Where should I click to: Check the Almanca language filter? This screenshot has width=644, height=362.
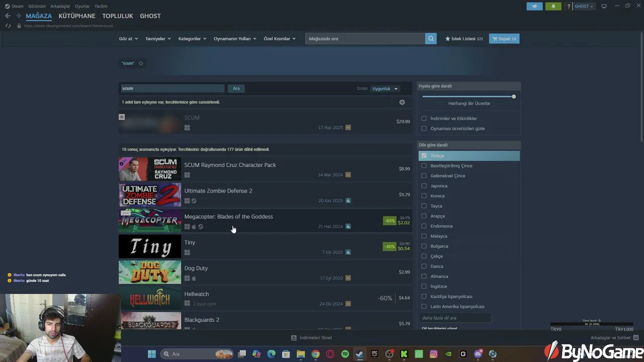424,277
